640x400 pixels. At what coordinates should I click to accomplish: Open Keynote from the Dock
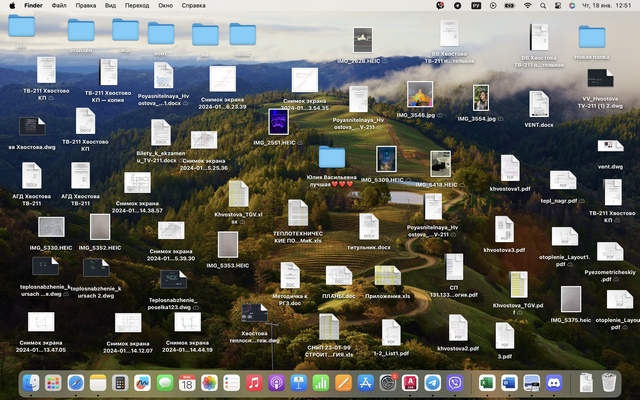(x=298, y=383)
